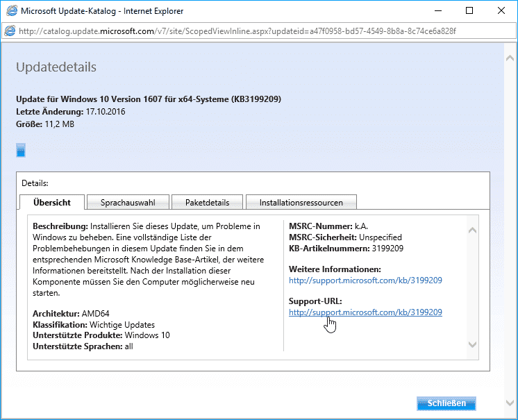518x420 pixels.
Task: Click the KB-Artikelnummern value 3199209
Action: tap(387, 249)
